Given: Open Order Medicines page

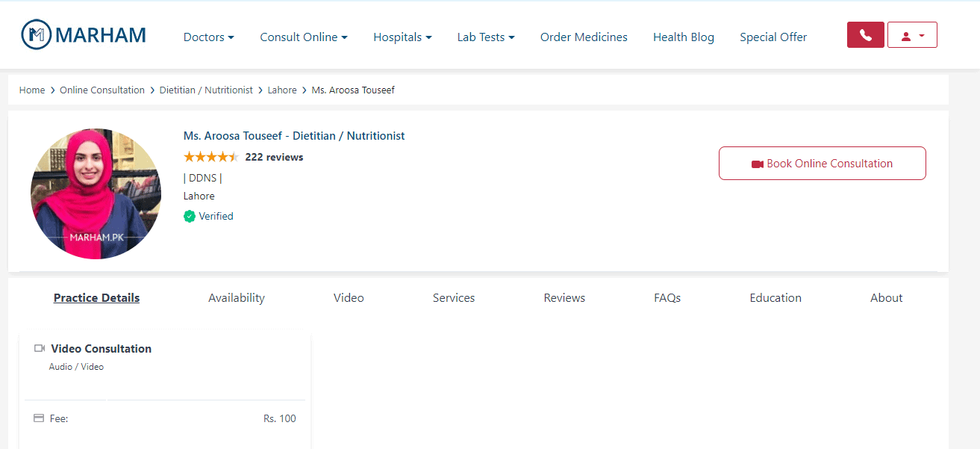Looking at the screenshot, I should coord(584,37).
